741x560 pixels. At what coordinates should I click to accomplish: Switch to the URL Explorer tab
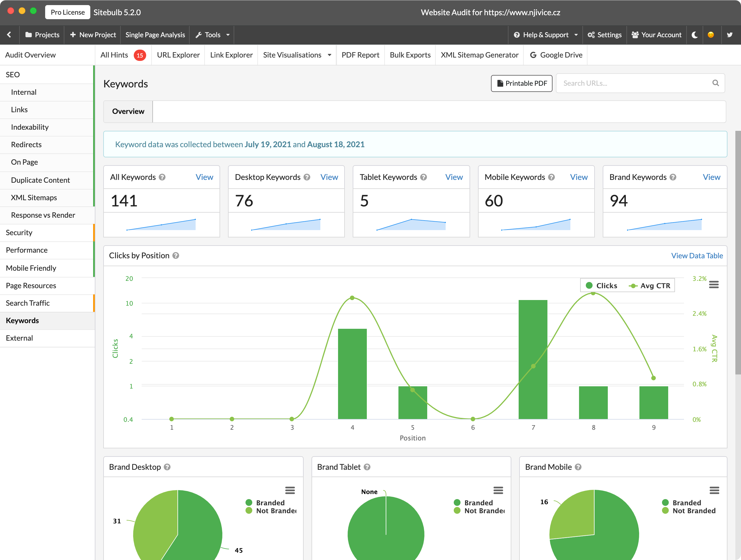[x=177, y=55]
